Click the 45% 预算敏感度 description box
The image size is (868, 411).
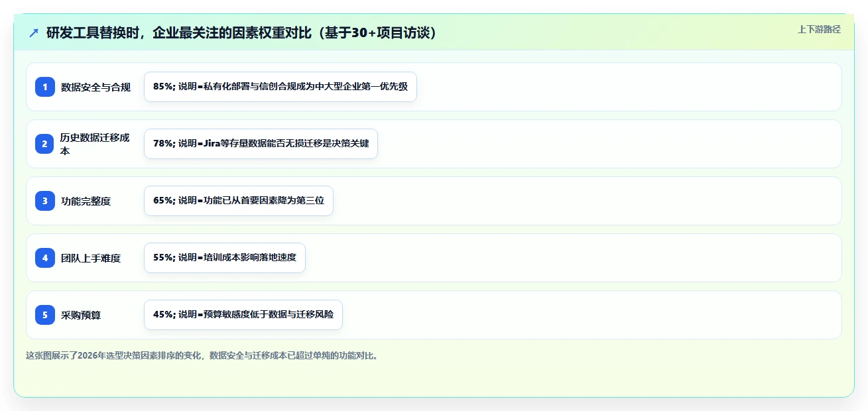[243, 315]
